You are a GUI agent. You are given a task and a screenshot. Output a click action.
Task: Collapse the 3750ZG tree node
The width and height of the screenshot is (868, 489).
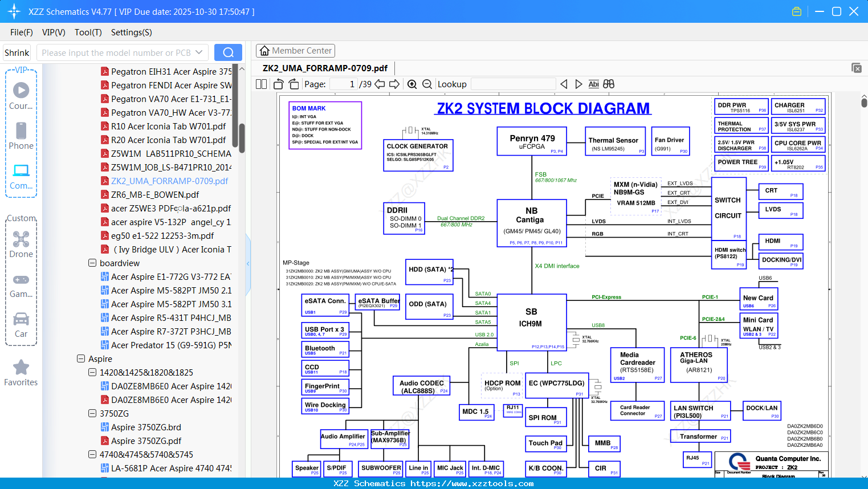tap(92, 414)
